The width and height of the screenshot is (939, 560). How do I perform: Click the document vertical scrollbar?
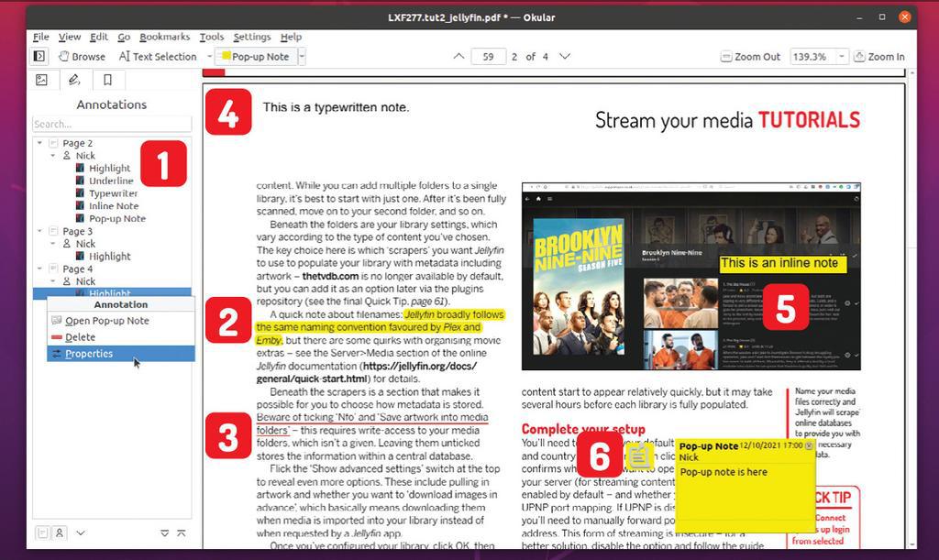coord(912,309)
